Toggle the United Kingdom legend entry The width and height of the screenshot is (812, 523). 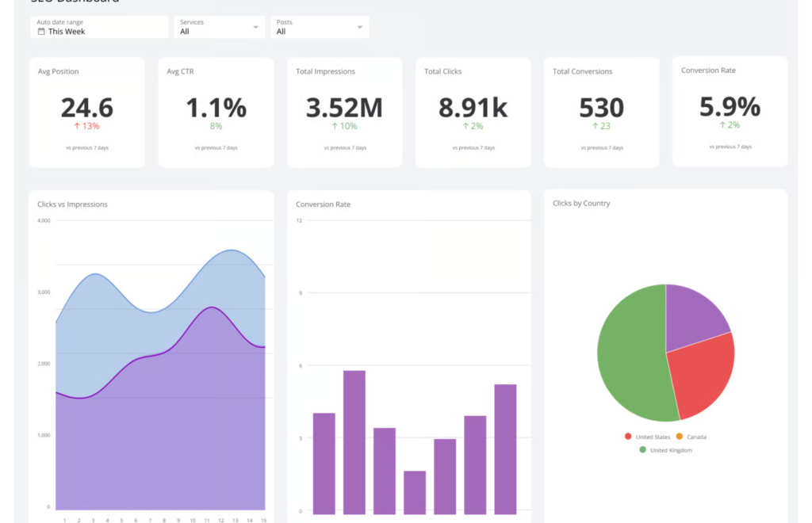coord(665,450)
